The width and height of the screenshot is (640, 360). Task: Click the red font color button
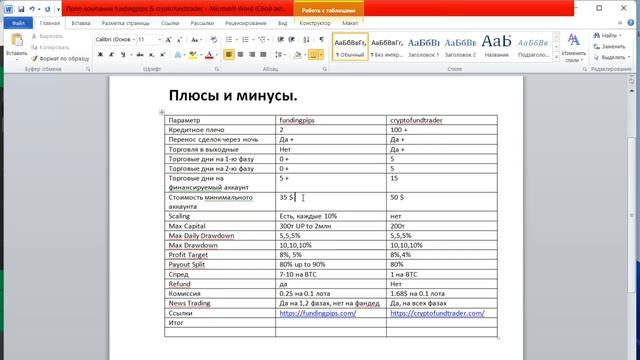coord(209,55)
